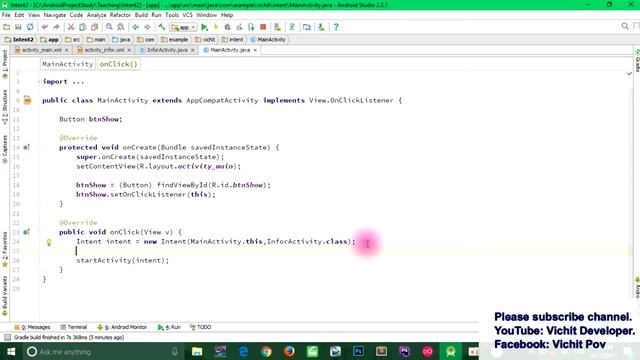
Task: Open Help with the question mark icon
Action: (336, 27)
